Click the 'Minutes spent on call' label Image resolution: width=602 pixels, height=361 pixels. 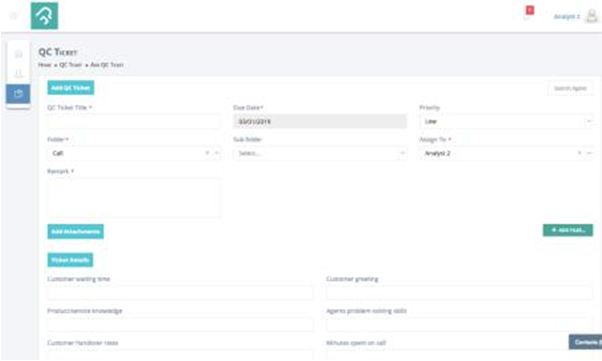click(356, 343)
